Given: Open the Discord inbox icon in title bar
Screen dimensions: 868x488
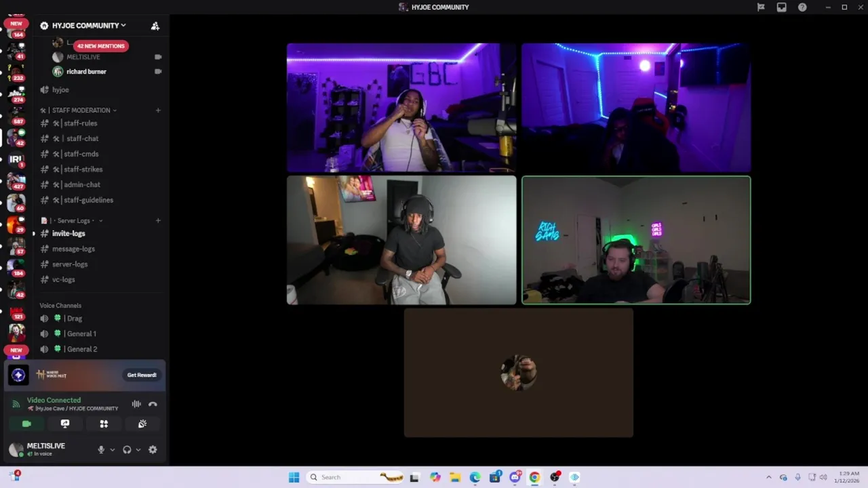Looking at the screenshot, I should 782,7.
